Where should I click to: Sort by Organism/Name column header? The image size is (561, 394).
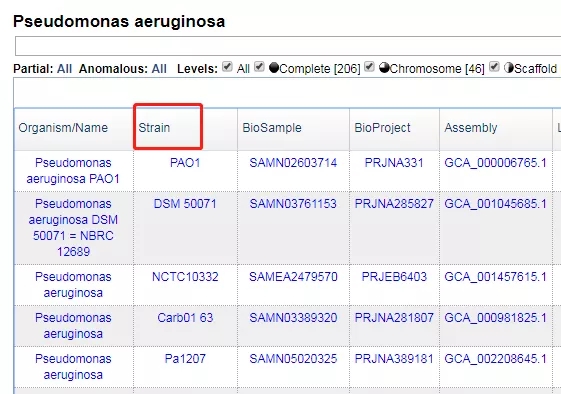63,128
